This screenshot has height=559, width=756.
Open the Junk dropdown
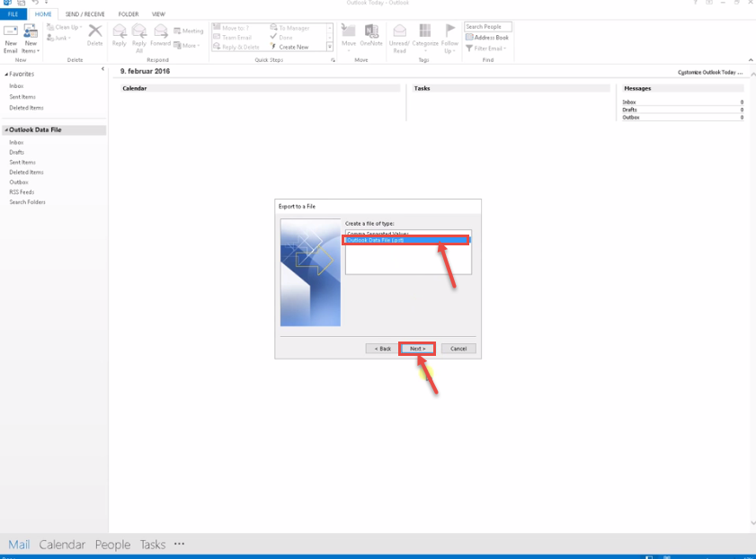click(58, 38)
